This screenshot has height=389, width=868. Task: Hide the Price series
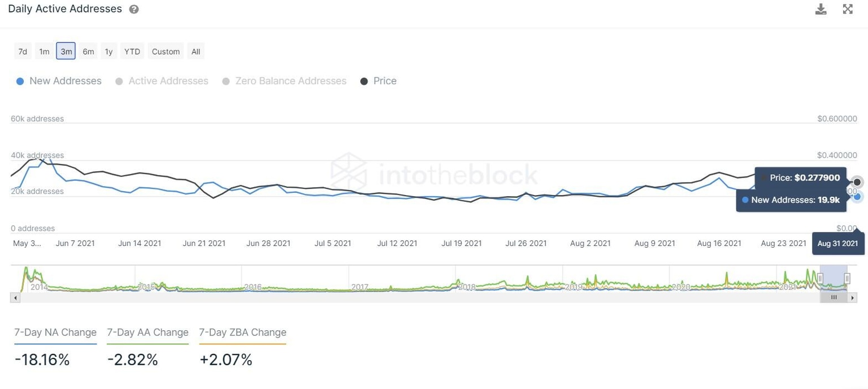click(x=379, y=81)
